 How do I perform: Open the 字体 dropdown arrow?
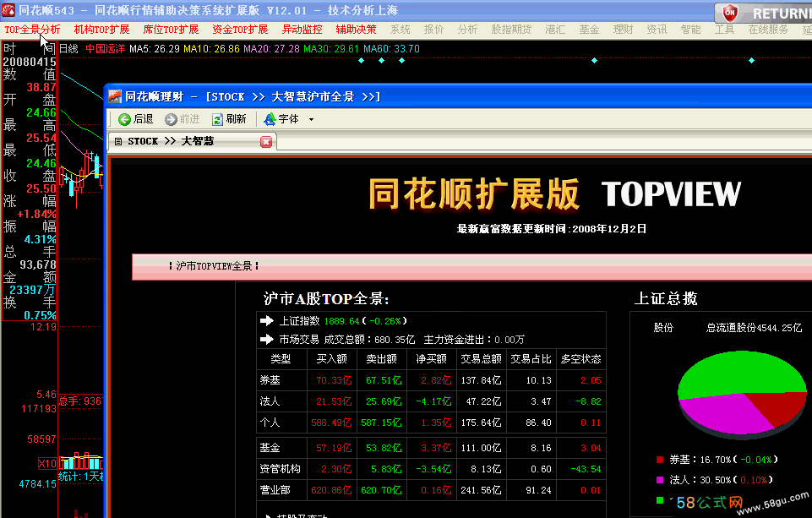(311, 120)
